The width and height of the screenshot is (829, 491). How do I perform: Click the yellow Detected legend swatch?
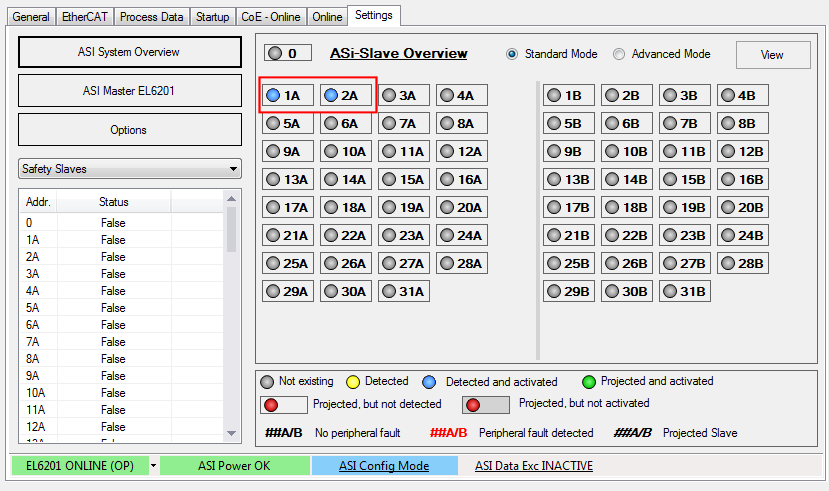(353, 382)
